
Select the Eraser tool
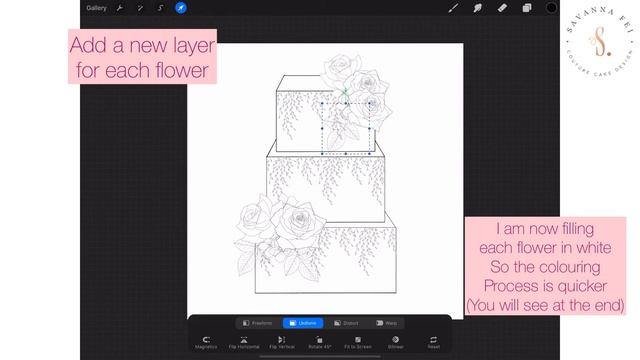pyautogui.click(x=502, y=8)
